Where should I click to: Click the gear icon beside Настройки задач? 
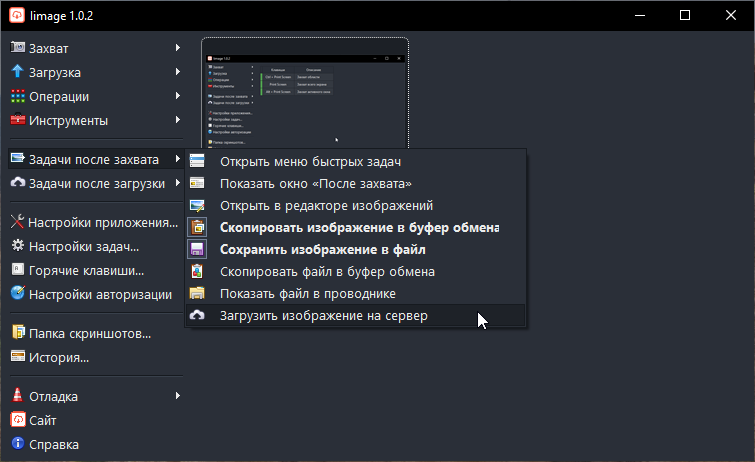click(x=18, y=245)
